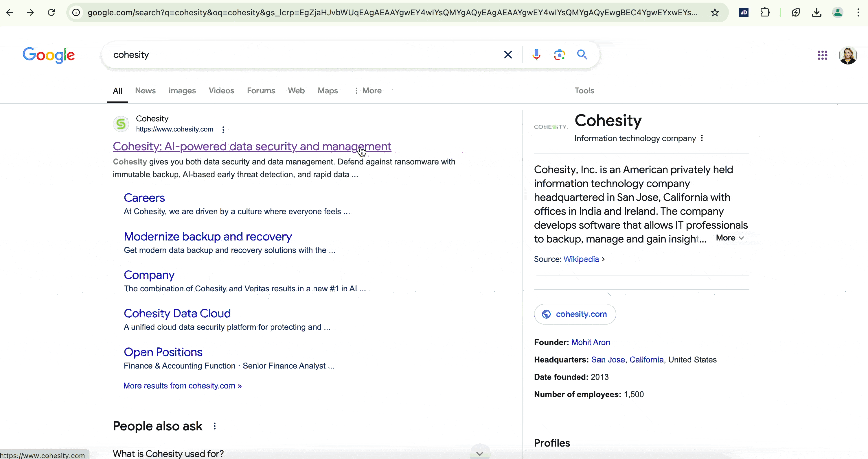This screenshot has width=868, height=459.
Task: Click the 'Number of employees: 1,500' text
Action: (x=589, y=394)
